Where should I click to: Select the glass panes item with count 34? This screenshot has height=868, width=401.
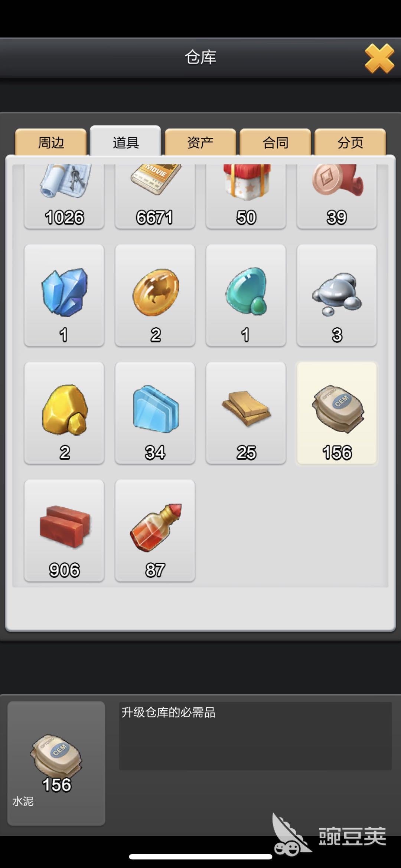click(x=155, y=413)
